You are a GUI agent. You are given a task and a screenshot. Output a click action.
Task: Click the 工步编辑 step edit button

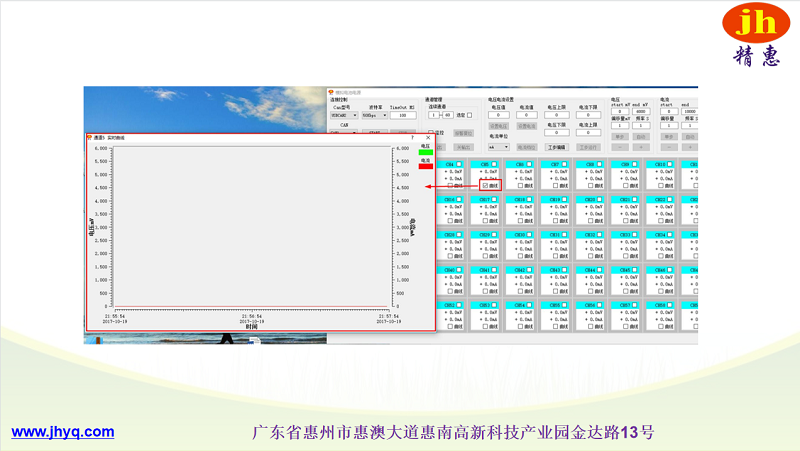pos(556,147)
